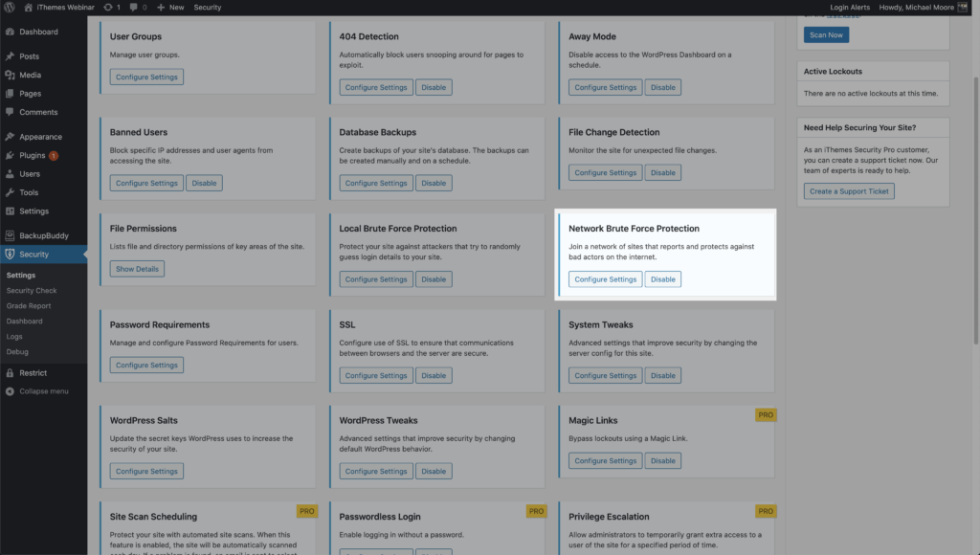Configure Settings for Away Mode
This screenshot has width=980, height=555.
(606, 87)
